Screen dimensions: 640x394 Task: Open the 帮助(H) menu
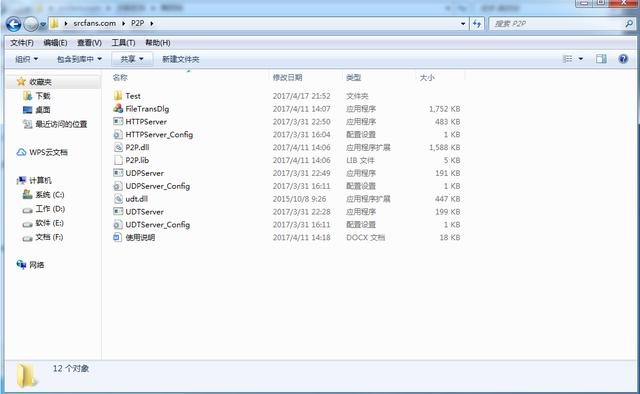tap(158, 42)
